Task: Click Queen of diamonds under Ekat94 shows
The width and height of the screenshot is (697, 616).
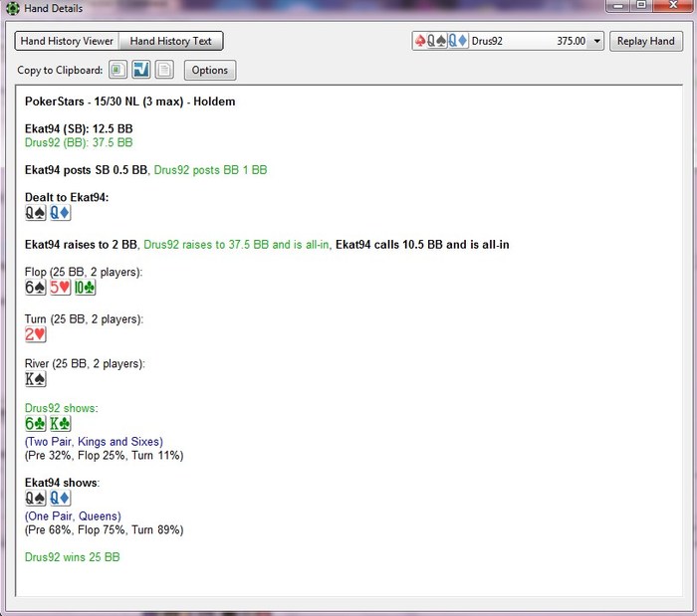Action: tap(60, 498)
